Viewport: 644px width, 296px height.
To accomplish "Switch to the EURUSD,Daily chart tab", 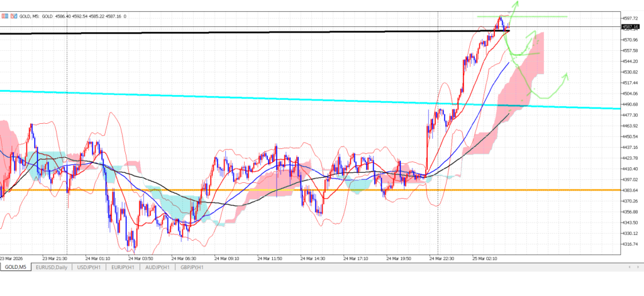I will point(52,267).
